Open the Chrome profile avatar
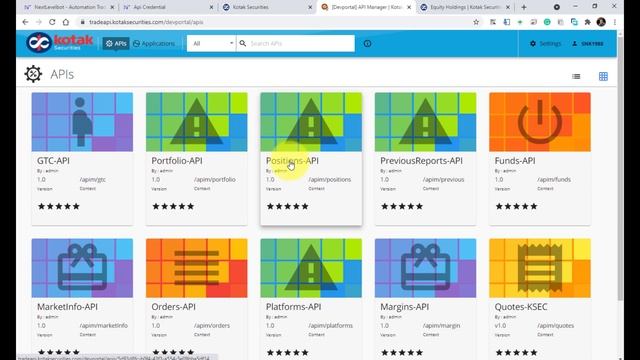Image resolution: width=640 pixels, height=360 pixels. point(601,22)
